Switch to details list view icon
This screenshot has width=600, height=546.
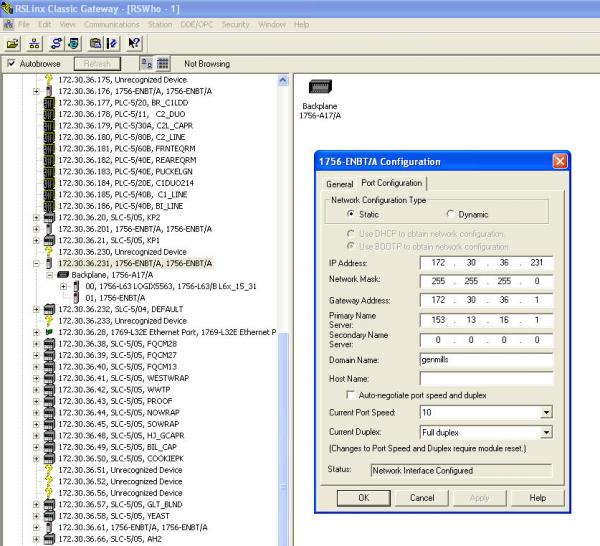pos(163,64)
